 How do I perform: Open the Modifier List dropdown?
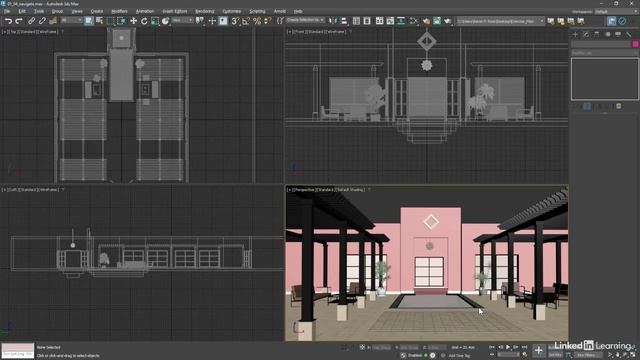click(x=604, y=53)
